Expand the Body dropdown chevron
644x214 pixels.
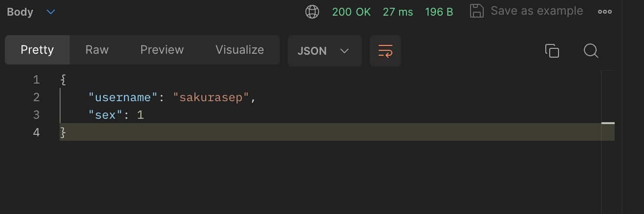click(x=51, y=12)
